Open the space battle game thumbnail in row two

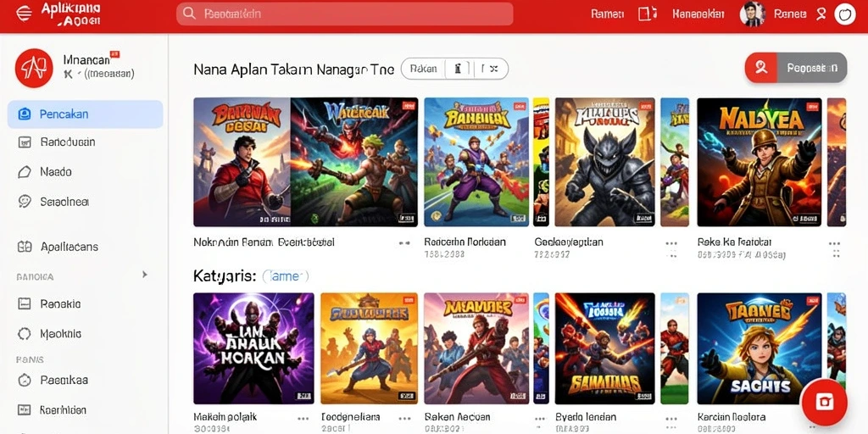[605, 348]
